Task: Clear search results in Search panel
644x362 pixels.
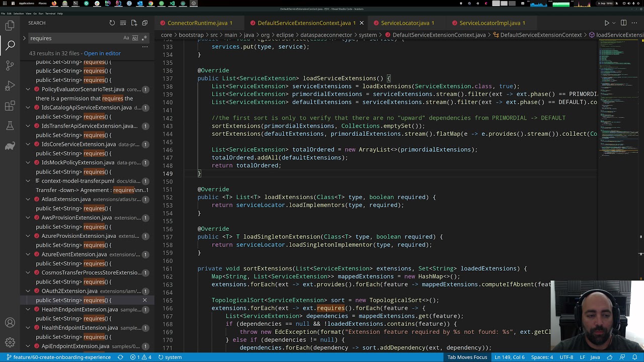Action: (x=123, y=23)
